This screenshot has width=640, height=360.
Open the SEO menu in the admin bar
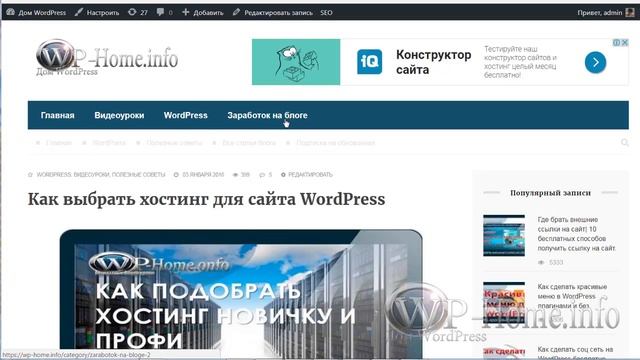click(326, 13)
